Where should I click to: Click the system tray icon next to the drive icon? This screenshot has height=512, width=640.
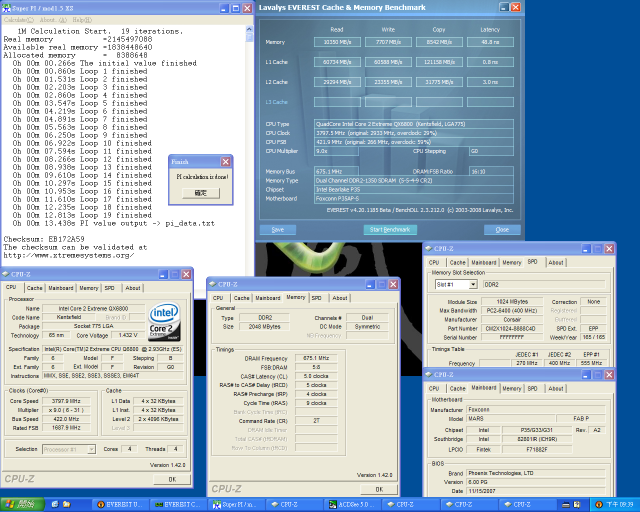tap(577, 505)
